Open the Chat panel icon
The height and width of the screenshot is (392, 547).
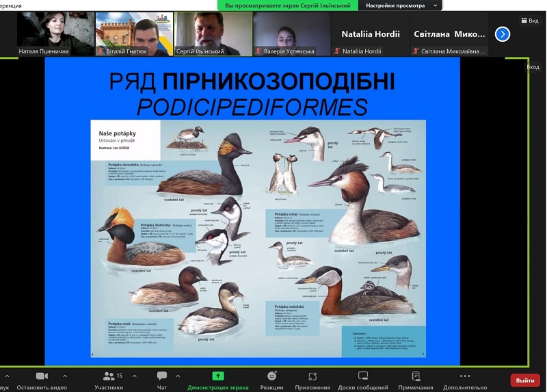click(x=162, y=376)
